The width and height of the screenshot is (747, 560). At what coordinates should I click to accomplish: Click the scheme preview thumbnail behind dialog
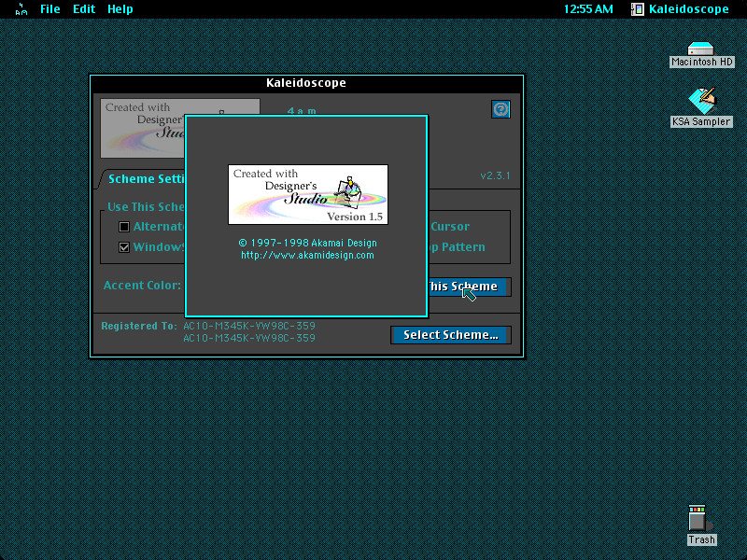(142, 128)
